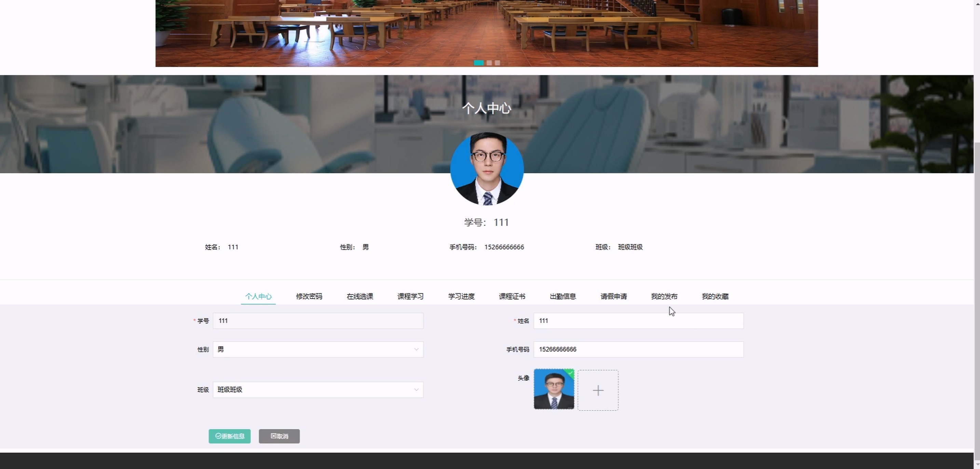Click the 更新信息 button
The image size is (980, 469).
click(229, 436)
